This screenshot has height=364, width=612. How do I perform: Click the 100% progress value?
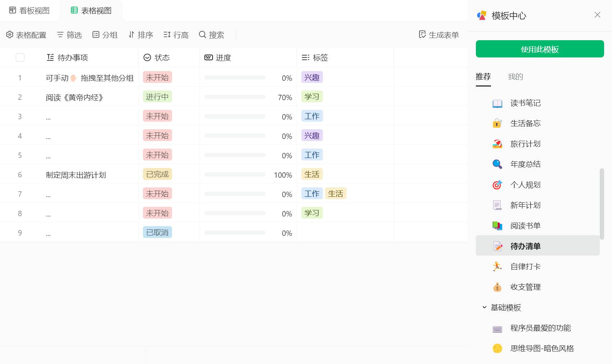click(283, 175)
